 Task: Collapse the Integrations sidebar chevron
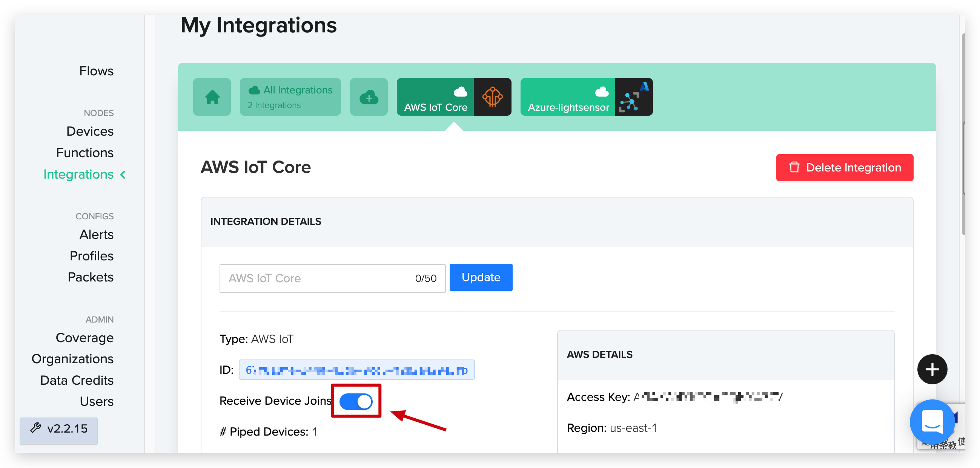click(x=123, y=174)
